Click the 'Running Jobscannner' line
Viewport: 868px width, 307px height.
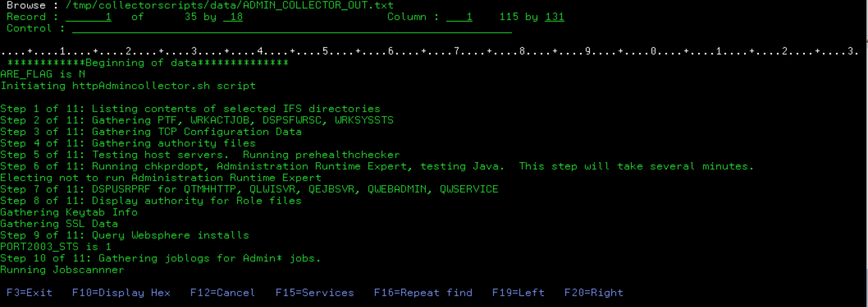click(62, 270)
